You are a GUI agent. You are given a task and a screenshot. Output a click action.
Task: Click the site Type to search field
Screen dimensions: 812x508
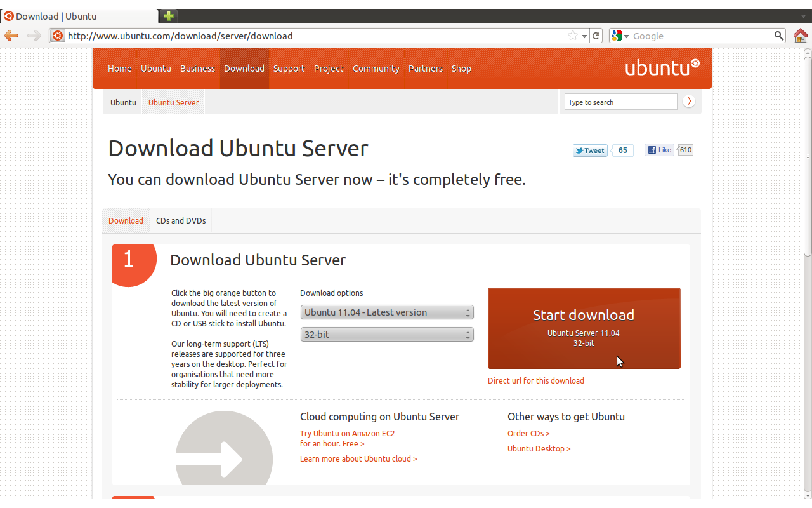620,102
